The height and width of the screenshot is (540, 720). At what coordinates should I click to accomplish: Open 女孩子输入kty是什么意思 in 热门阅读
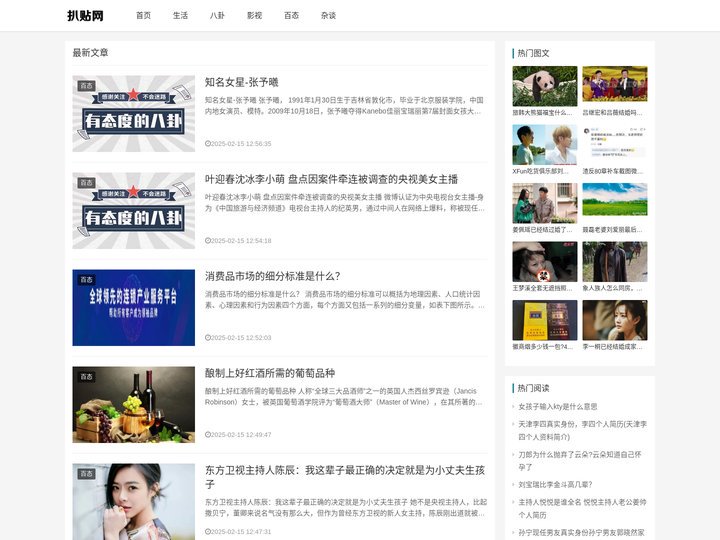[558, 407]
